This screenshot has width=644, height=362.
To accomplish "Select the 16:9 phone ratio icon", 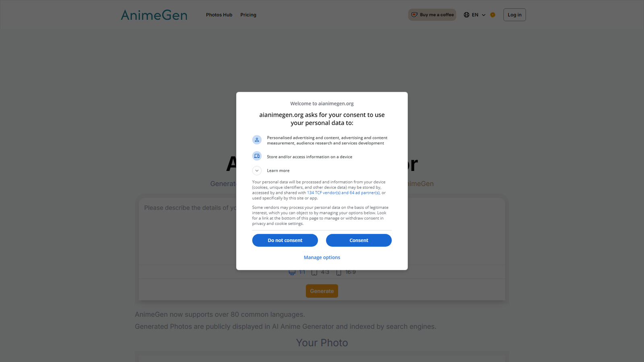I will [x=339, y=272].
